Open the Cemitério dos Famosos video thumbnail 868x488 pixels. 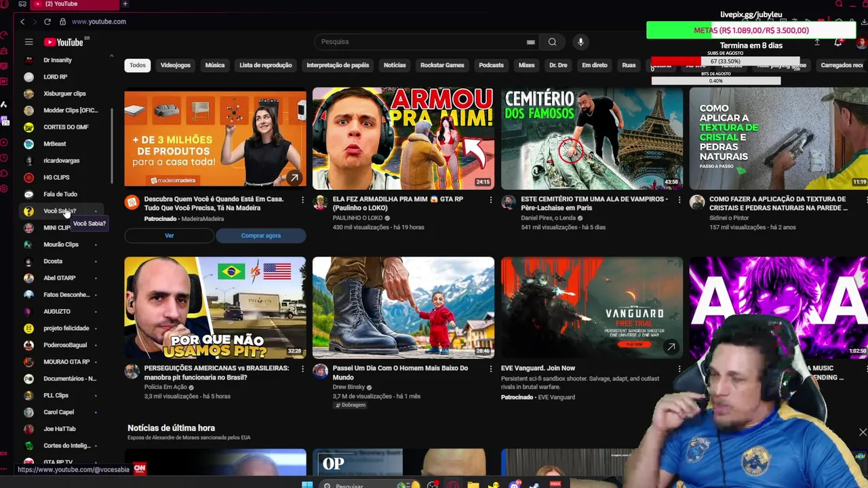pyautogui.click(x=592, y=138)
